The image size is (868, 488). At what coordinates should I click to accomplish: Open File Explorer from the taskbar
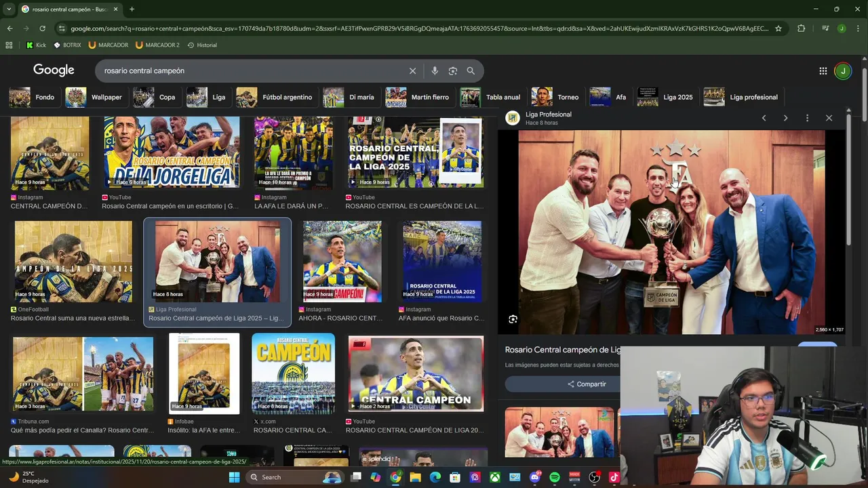click(x=415, y=477)
